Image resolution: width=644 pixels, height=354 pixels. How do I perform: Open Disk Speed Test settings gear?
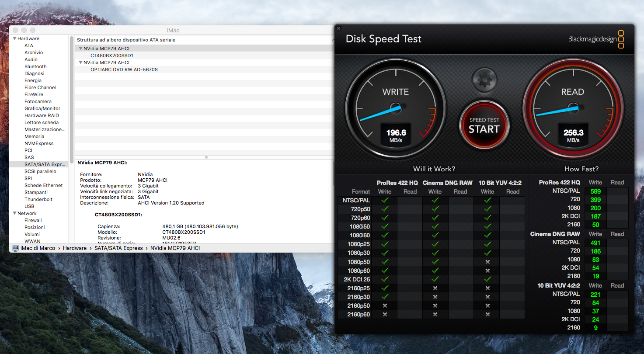coord(484,80)
